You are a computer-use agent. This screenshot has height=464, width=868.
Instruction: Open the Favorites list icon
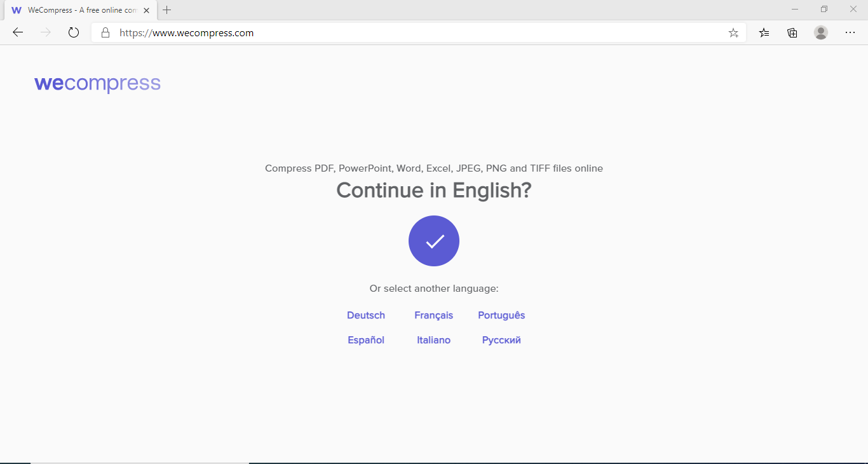point(764,32)
